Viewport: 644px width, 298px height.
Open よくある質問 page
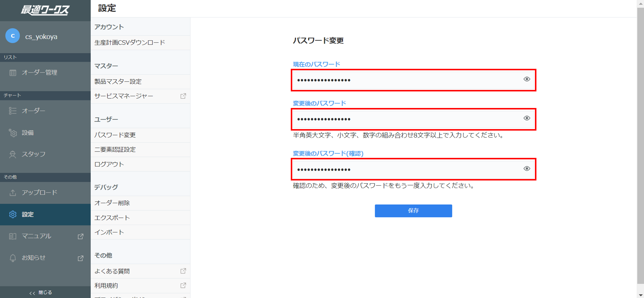point(140,271)
